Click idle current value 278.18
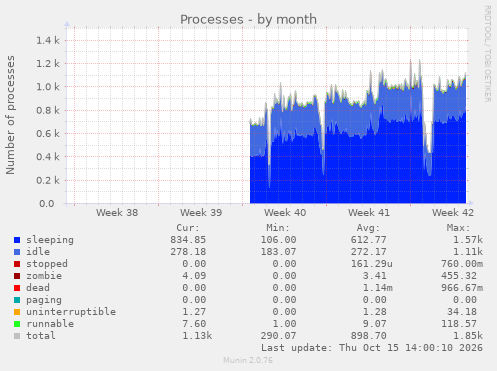The height and width of the screenshot is (371, 497). coord(188,252)
